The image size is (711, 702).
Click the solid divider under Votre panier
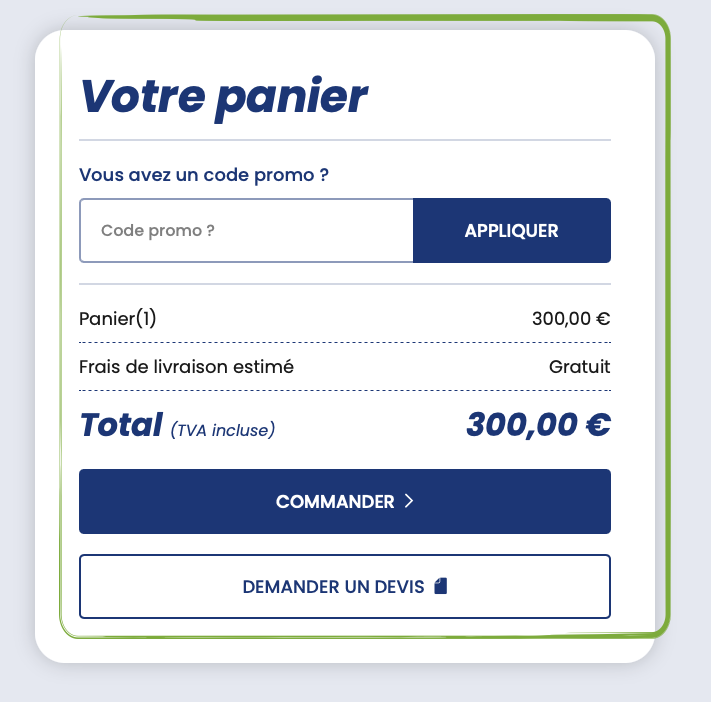pyautogui.click(x=344, y=140)
